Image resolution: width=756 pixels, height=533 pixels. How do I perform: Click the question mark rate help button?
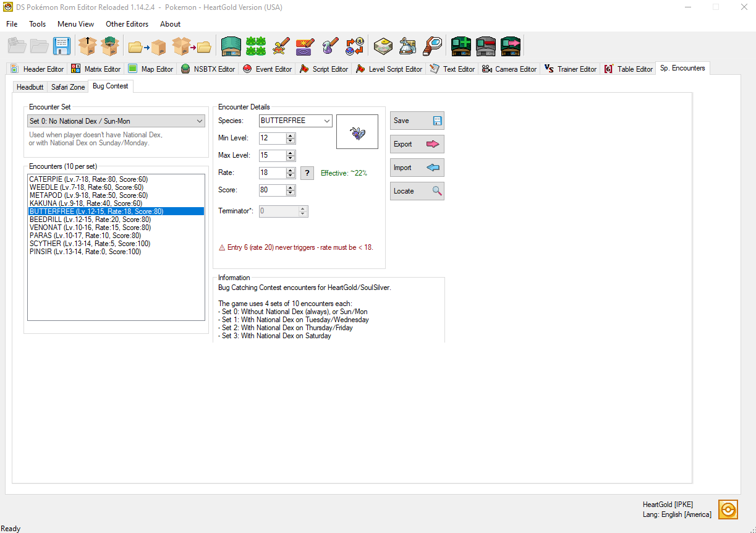coord(307,173)
